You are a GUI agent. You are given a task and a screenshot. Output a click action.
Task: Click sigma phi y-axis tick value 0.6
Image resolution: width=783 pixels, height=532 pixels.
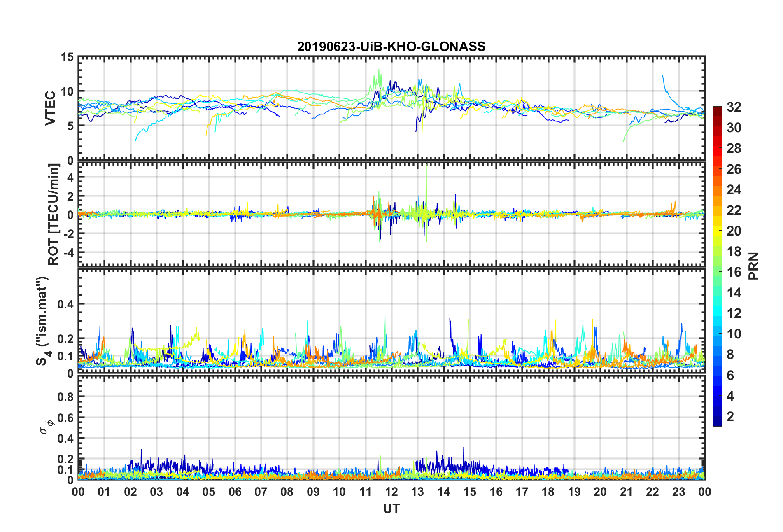click(x=65, y=418)
